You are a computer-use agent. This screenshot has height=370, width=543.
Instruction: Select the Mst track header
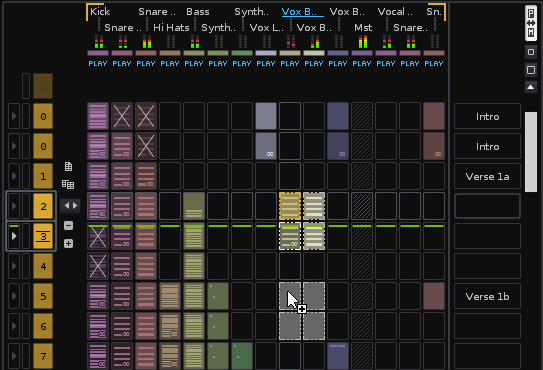[x=363, y=27]
